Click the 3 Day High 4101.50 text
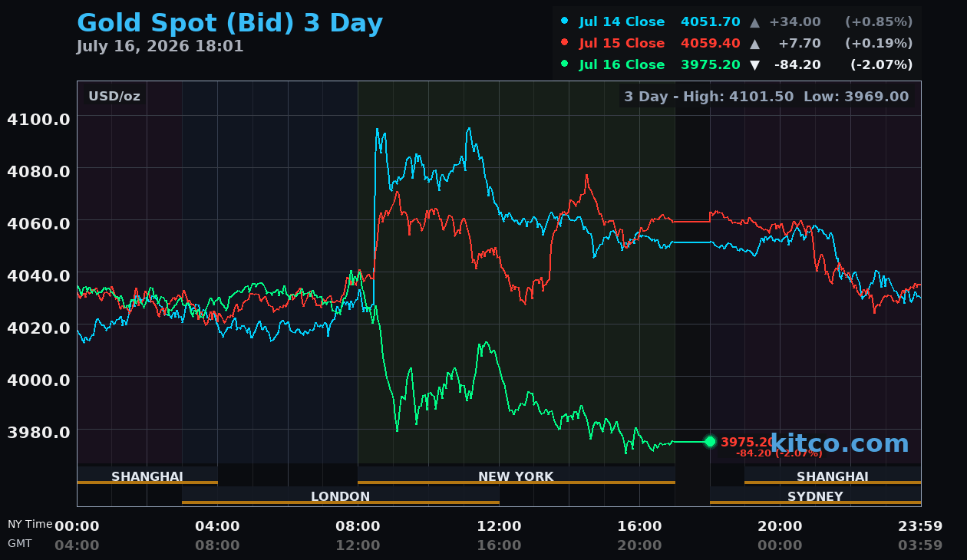Screen dimensions: 967x560 pos(710,97)
